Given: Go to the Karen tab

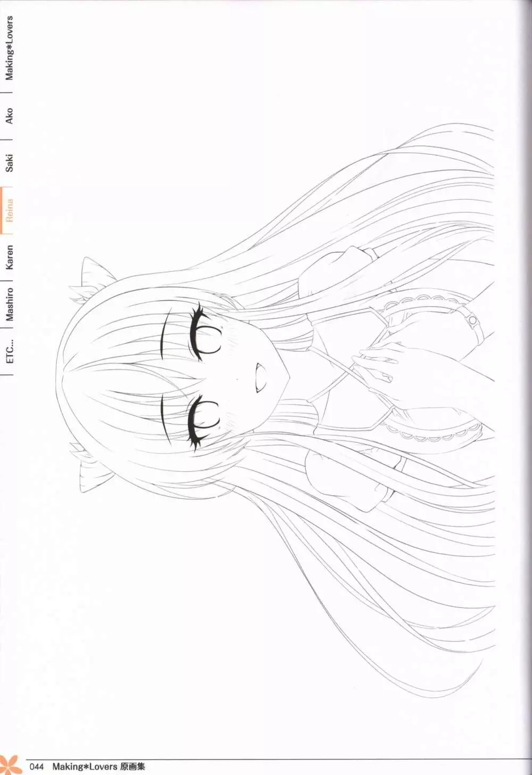Looking at the screenshot, I should pyautogui.click(x=9, y=257).
